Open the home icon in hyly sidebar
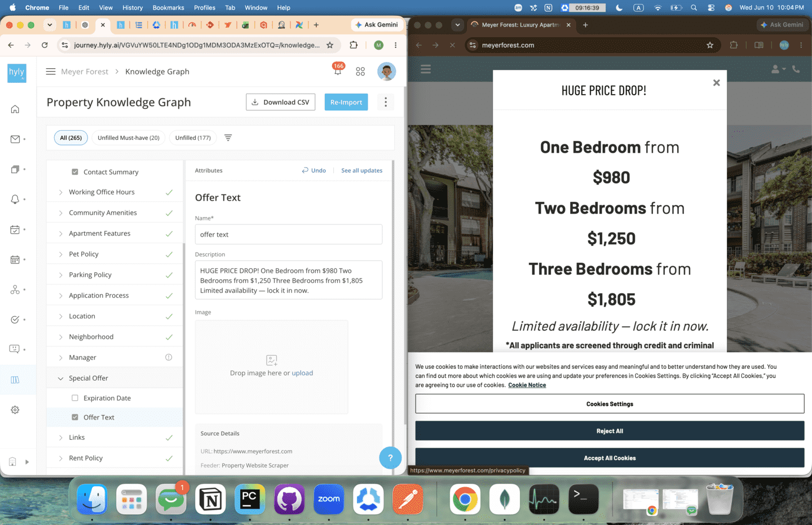812x525 pixels. point(15,109)
